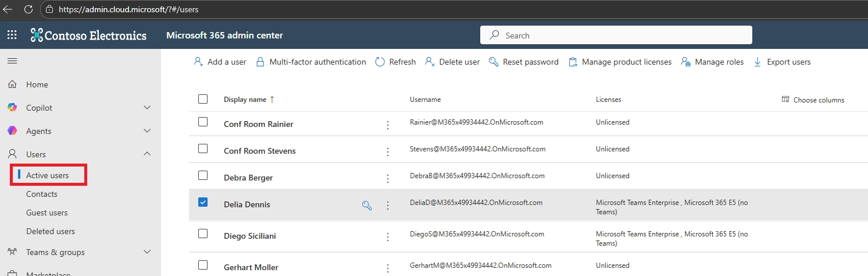868x276 pixels.
Task: Open Gerhart Moller user details
Action: pyautogui.click(x=251, y=267)
